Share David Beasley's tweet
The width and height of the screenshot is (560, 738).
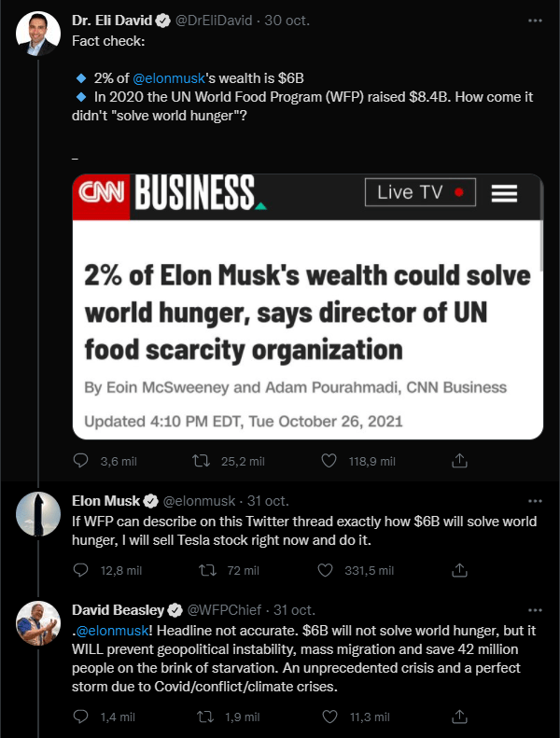[459, 717]
